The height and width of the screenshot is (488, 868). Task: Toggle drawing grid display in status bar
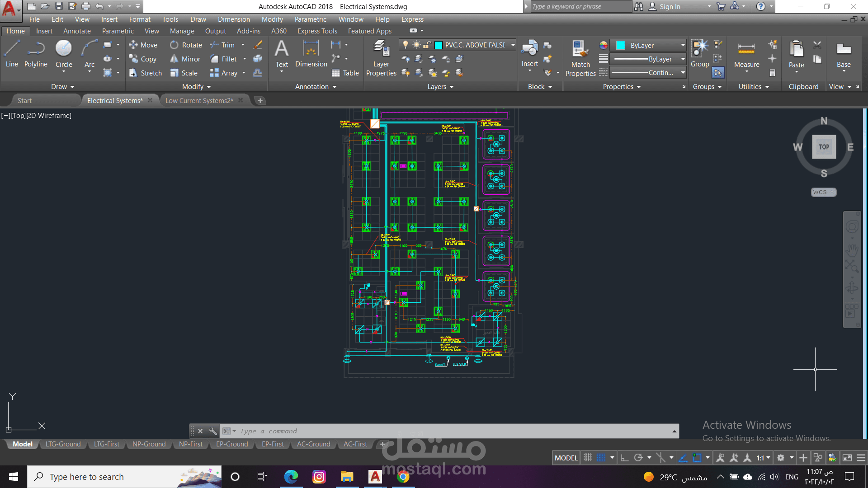coord(587,458)
